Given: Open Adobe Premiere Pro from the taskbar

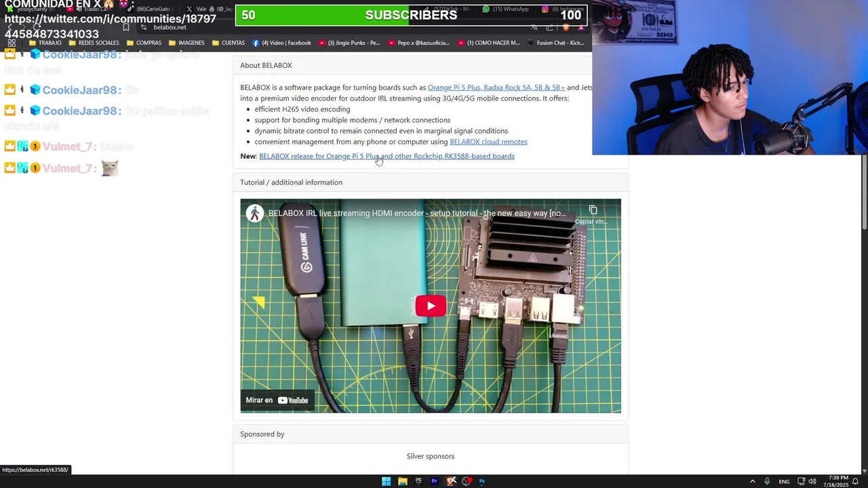Looking at the screenshot, I should coord(435,481).
